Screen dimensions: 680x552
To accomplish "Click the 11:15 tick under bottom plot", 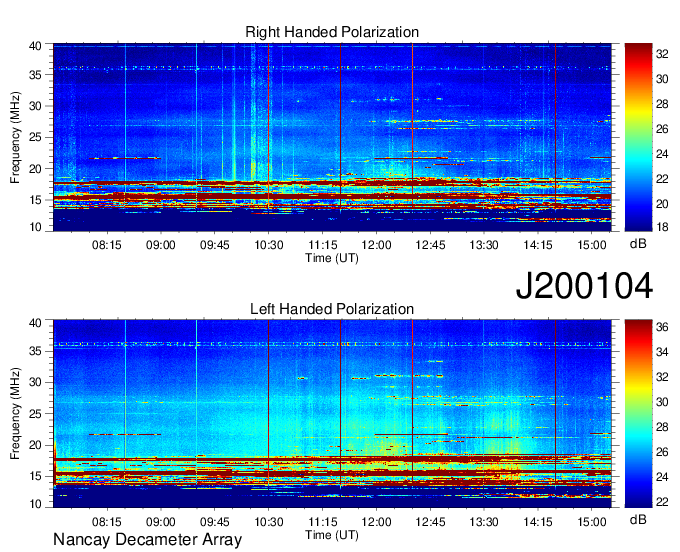I will [x=323, y=522].
